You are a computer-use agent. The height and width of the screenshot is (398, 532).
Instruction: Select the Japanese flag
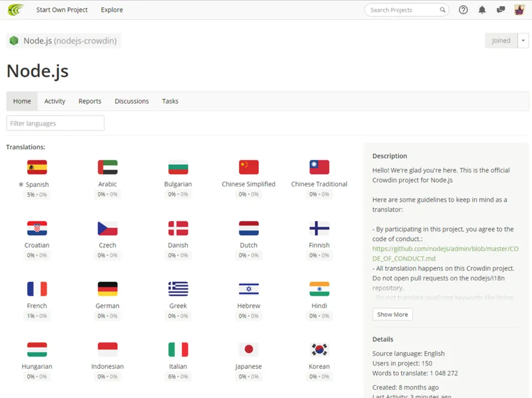(249, 349)
